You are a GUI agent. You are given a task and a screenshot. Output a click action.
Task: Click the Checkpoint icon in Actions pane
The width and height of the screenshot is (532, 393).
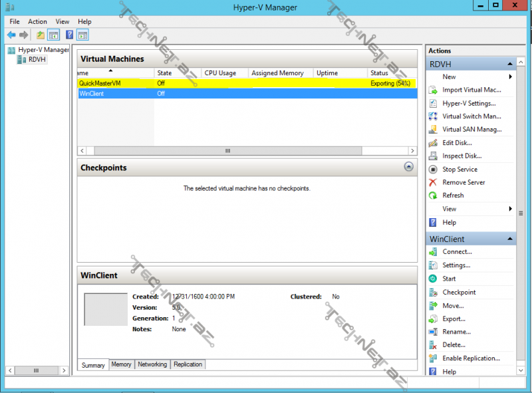433,292
